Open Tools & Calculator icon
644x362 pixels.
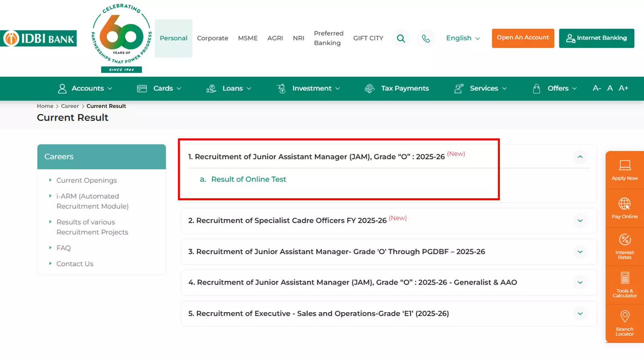625,278
